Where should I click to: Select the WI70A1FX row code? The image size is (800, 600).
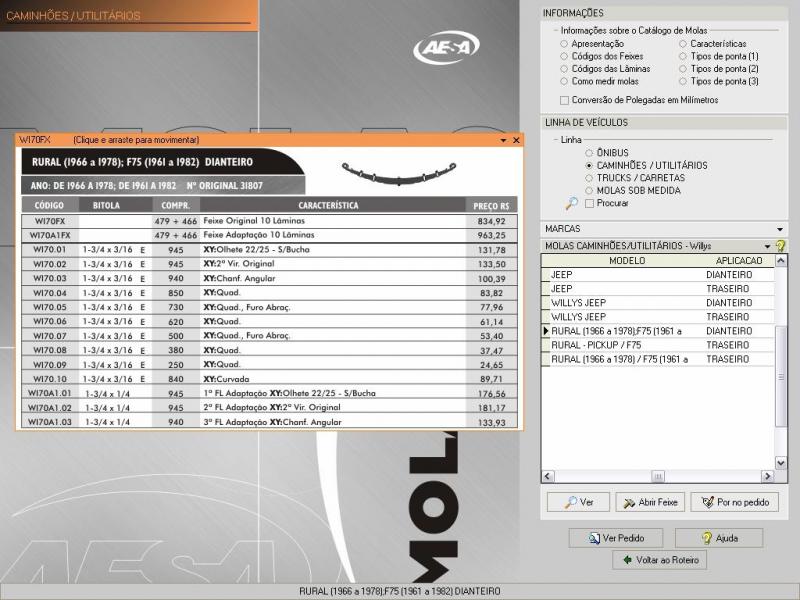click(50, 236)
